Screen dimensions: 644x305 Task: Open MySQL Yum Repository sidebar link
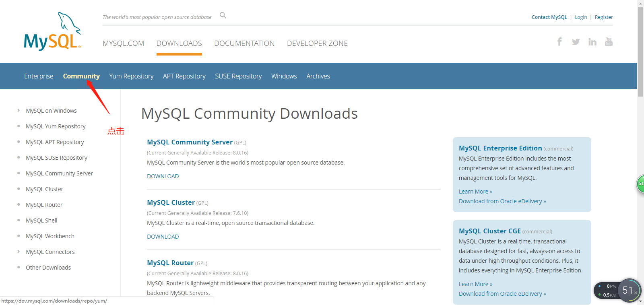[x=56, y=126]
